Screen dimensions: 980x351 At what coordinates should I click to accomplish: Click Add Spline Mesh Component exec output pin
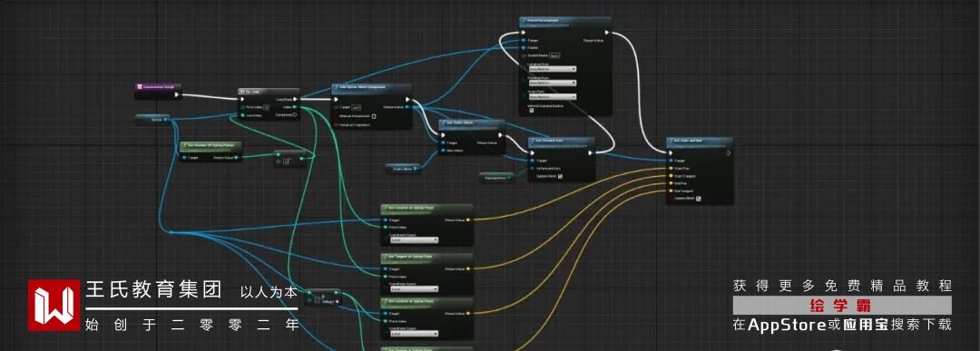[x=407, y=99]
